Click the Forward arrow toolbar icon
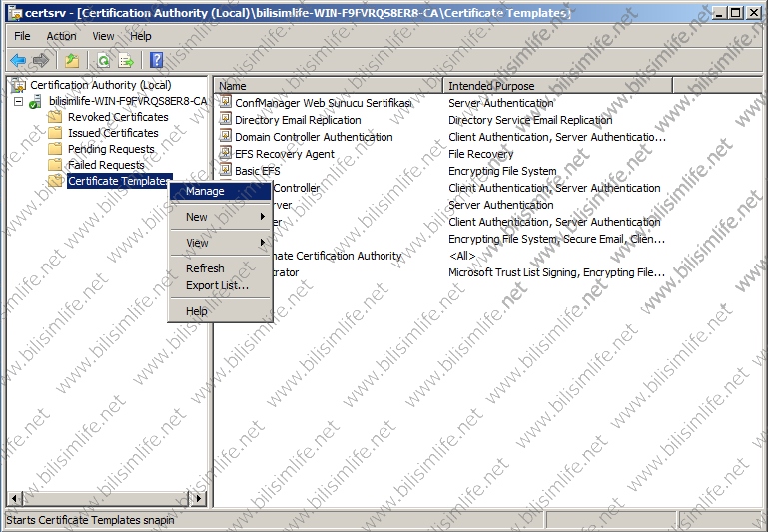768x532 pixels. click(x=41, y=61)
